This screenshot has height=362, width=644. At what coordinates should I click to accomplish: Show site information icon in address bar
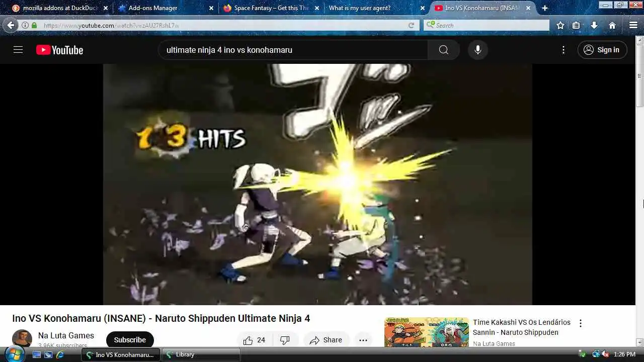[25, 25]
